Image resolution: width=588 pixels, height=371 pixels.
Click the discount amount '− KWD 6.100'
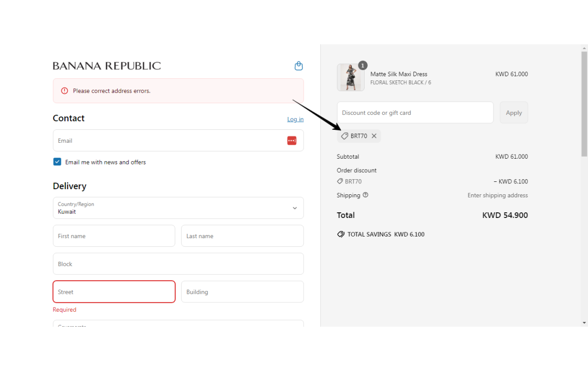[x=511, y=181]
